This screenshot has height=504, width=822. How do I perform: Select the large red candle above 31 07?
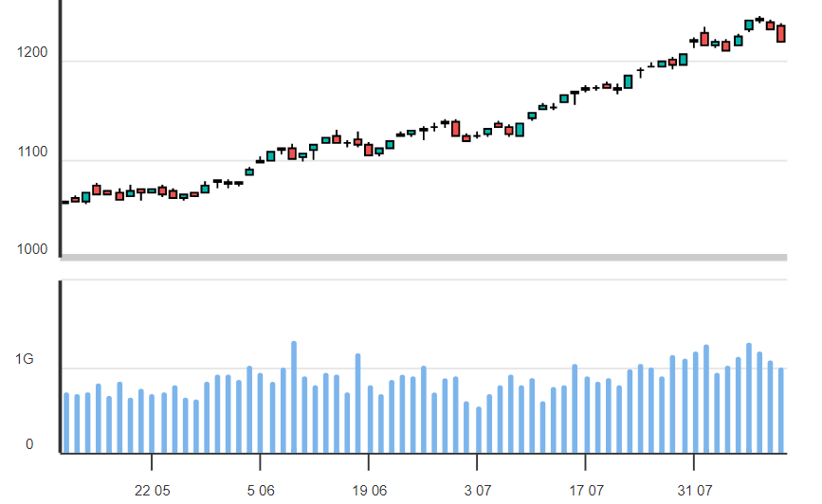[704, 39]
